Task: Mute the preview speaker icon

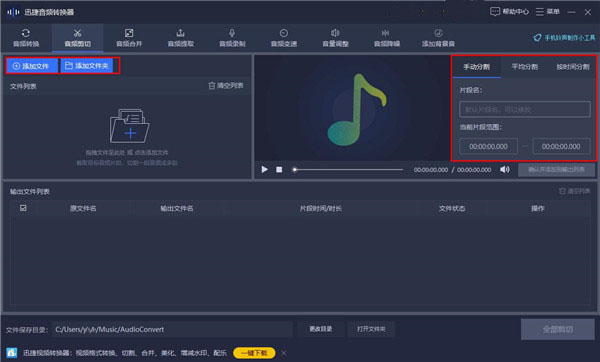Action: coord(504,169)
